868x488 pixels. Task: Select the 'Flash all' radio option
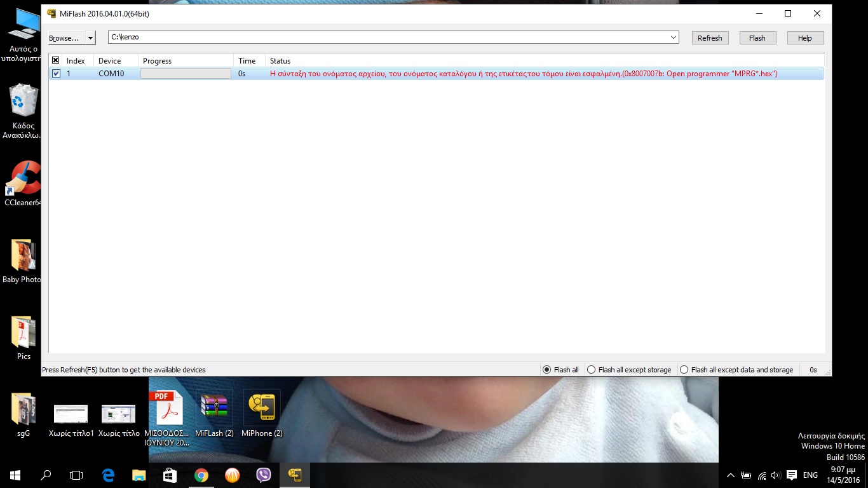point(546,370)
